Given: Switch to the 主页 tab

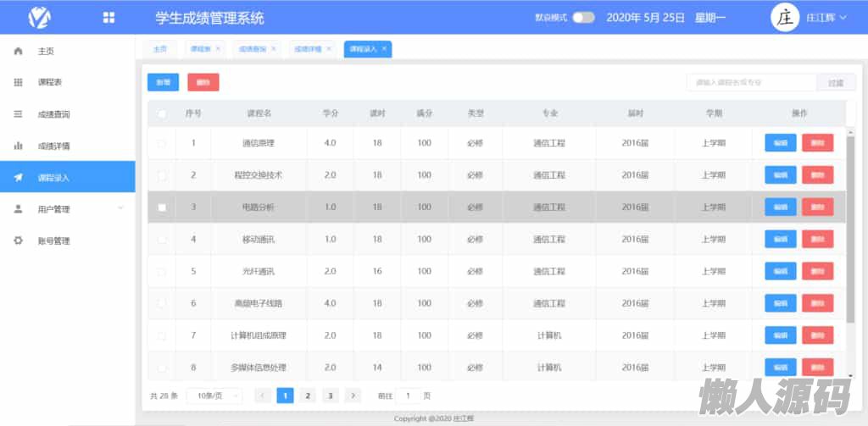Looking at the screenshot, I should tap(159, 49).
